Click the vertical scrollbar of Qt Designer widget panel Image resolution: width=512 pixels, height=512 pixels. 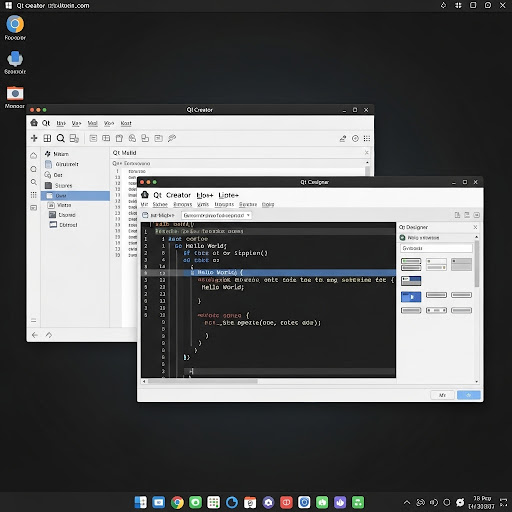[477, 263]
